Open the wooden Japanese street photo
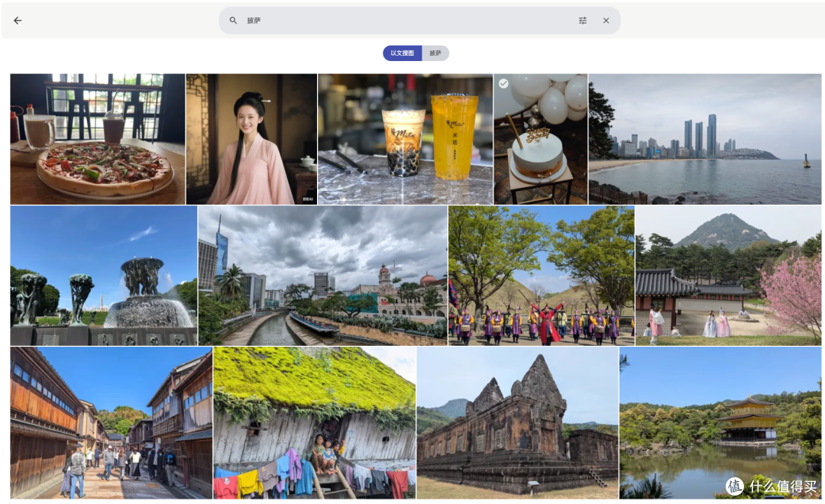Screen dimensions: 825x504 click(111, 422)
